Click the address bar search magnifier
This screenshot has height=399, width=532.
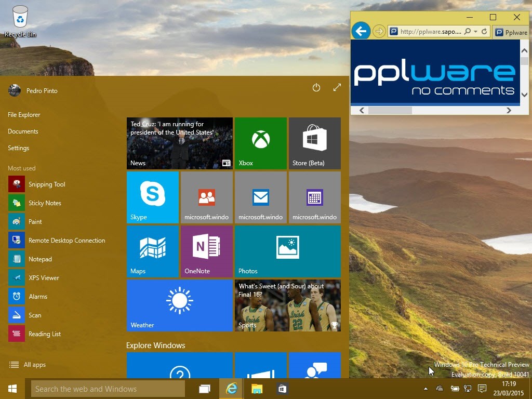pyautogui.click(x=468, y=31)
